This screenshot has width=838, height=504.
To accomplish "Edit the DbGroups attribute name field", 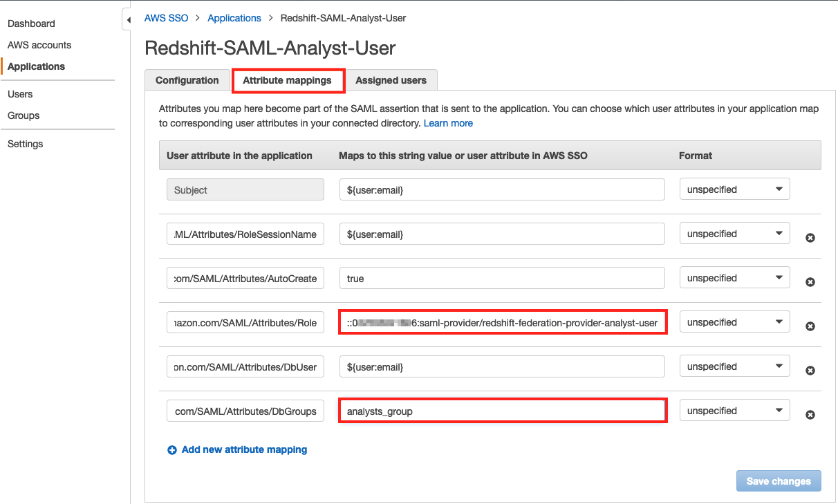I will pyautogui.click(x=245, y=411).
